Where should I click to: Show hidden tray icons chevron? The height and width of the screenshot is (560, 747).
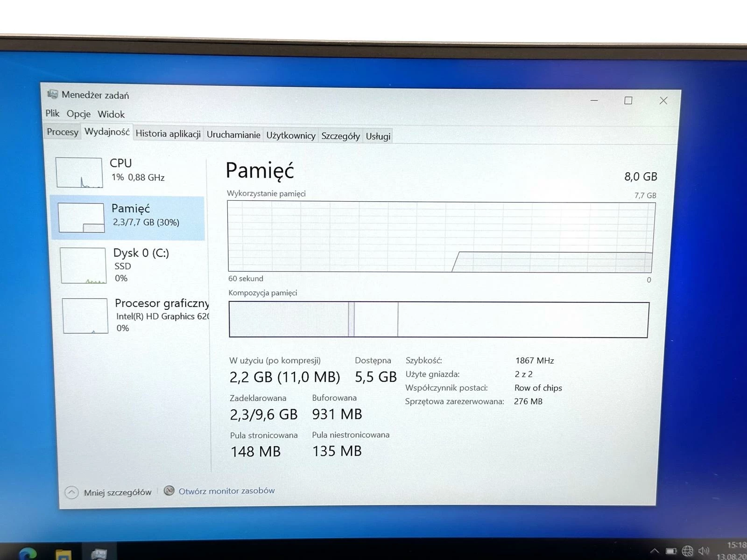tap(655, 551)
